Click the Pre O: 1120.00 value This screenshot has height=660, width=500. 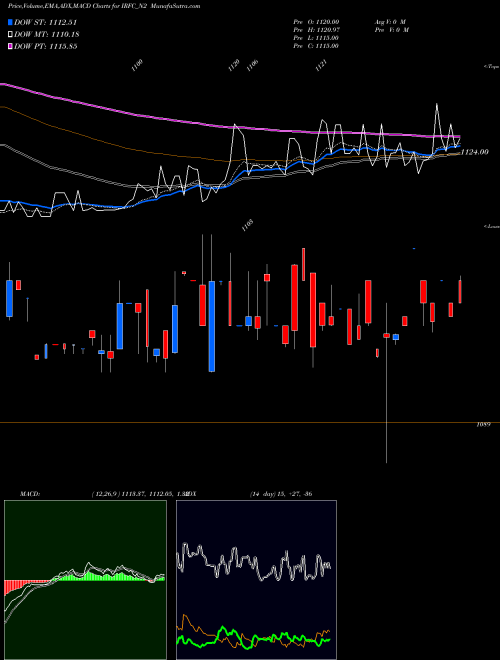316,22
